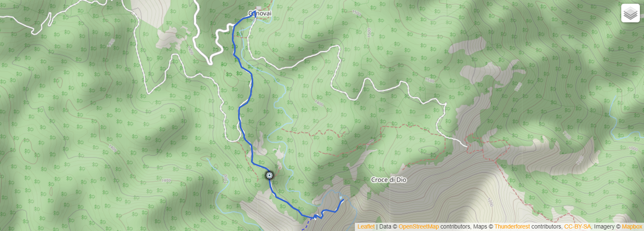Open the Thunderforest attribution link
The width and height of the screenshot is (644, 231).
(512, 226)
